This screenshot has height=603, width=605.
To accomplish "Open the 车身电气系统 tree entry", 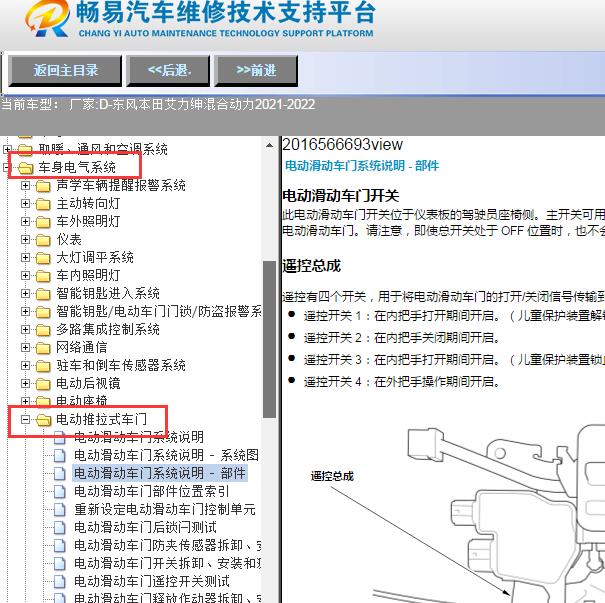I will pos(77,167).
